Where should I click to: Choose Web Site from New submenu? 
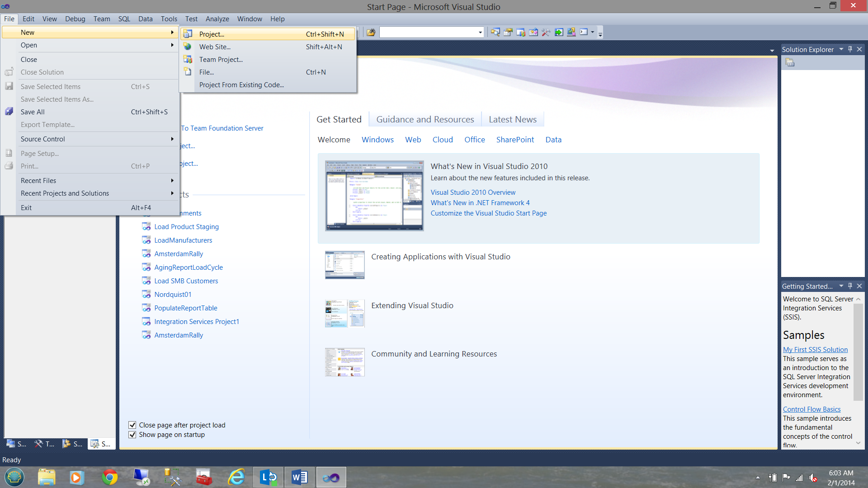click(x=215, y=47)
